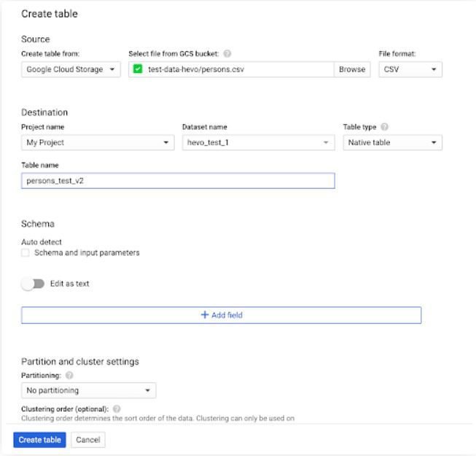Expand the Dataset name hevo_test_1 dropdown

tap(258, 142)
